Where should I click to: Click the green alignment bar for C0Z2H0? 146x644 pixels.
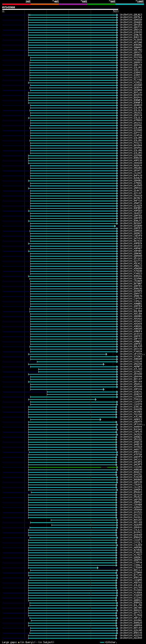pos(73,467)
